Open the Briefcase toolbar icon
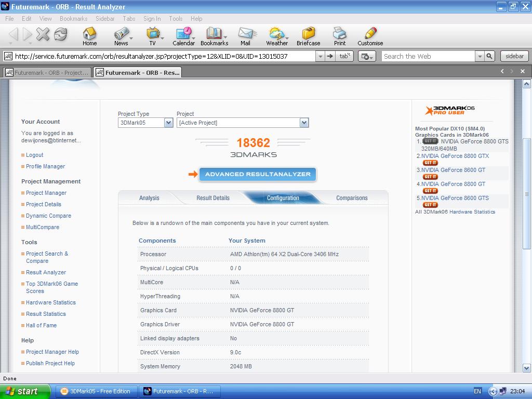This screenshot has height=399, width=532. point(309,36)
